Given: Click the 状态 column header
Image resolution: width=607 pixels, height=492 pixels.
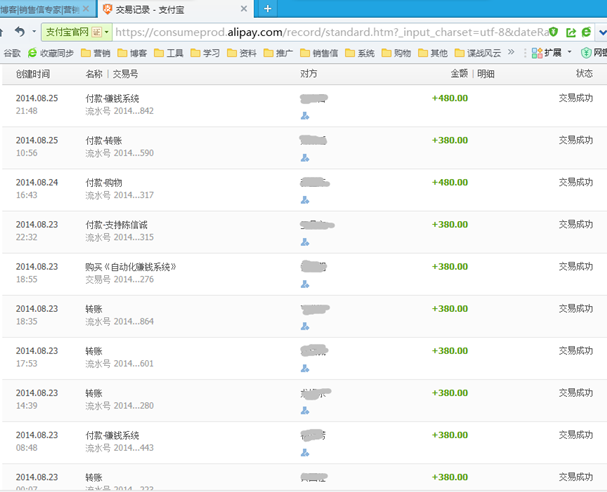Looking at the screenshot, I should pos(584,74).
